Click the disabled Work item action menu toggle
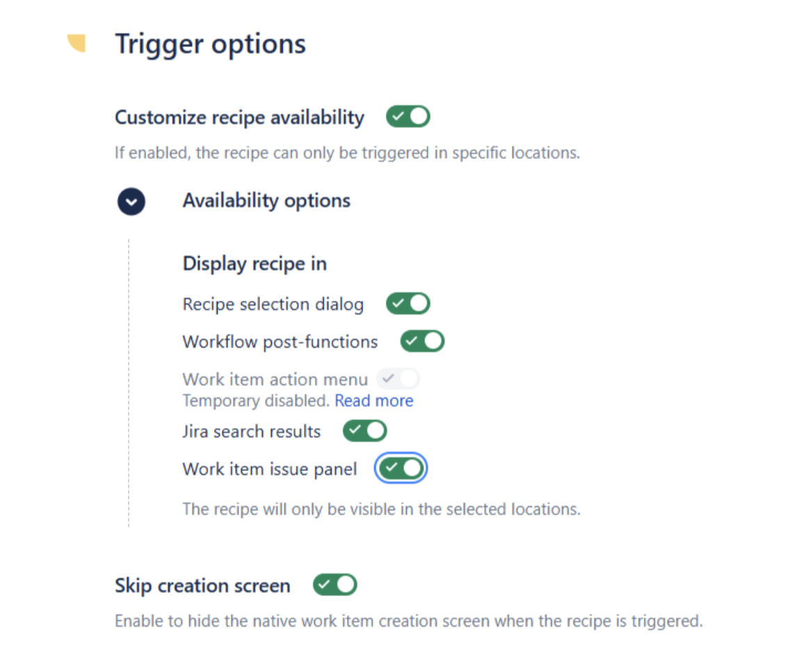 coord(398,379)
